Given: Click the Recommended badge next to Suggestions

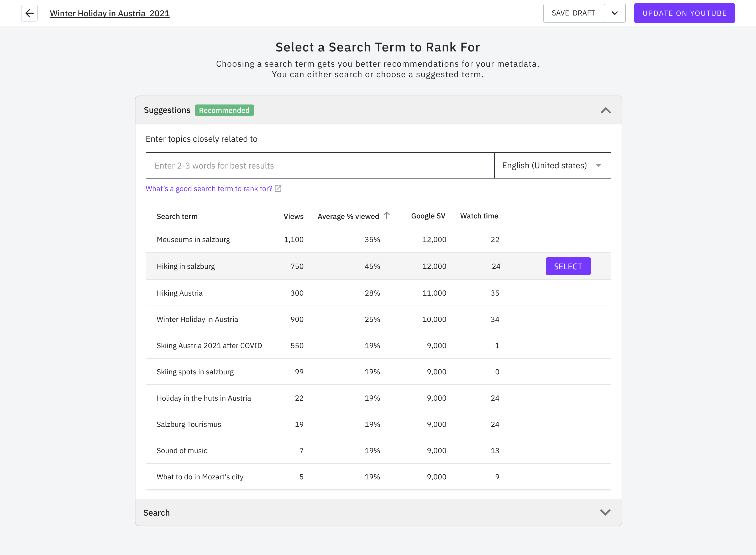Looking at the screenshot, I should pos(224,110).
